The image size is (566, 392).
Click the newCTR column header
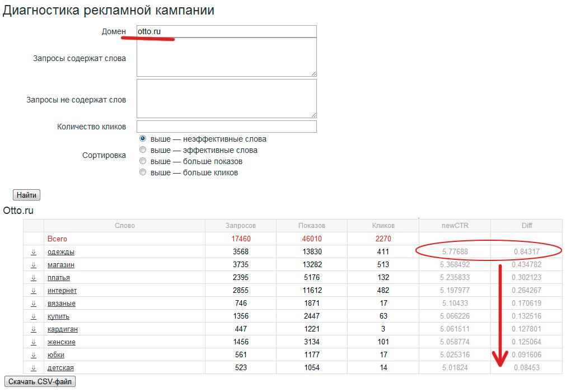click(455, 226)
